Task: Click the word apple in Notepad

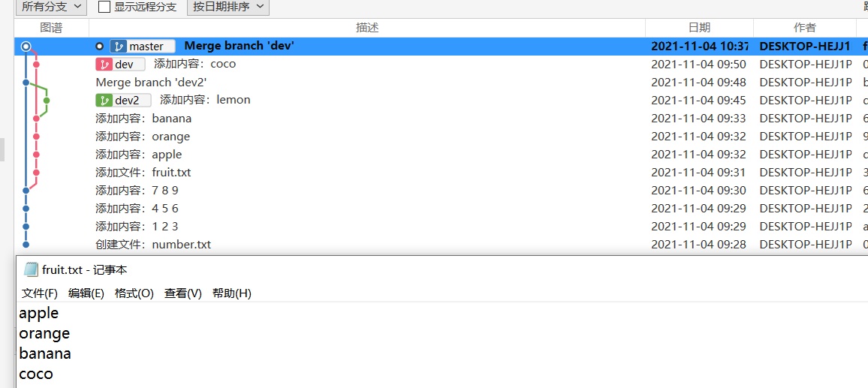Action: point(39,314)
